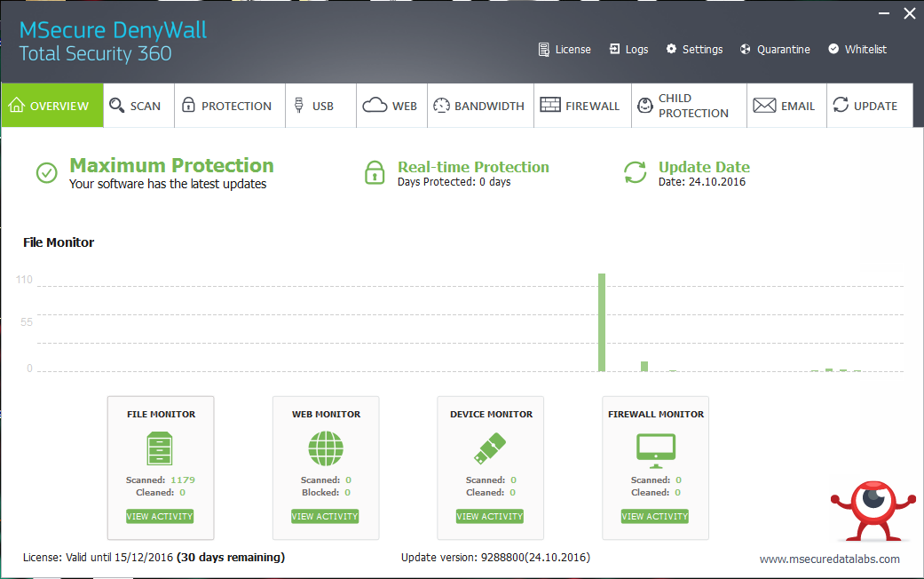View activity for File Monitor
This screenshot has width=924, height=579.
tap(160, 517)
